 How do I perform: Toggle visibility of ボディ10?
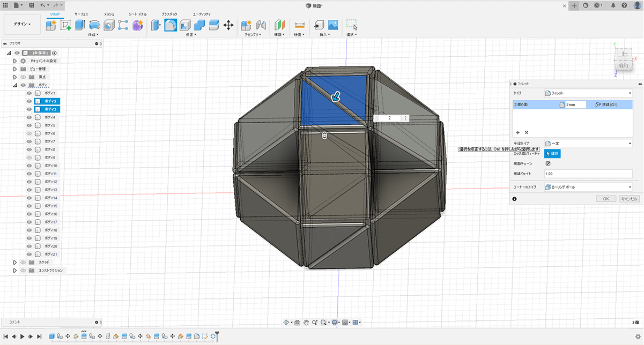[29, 166]
